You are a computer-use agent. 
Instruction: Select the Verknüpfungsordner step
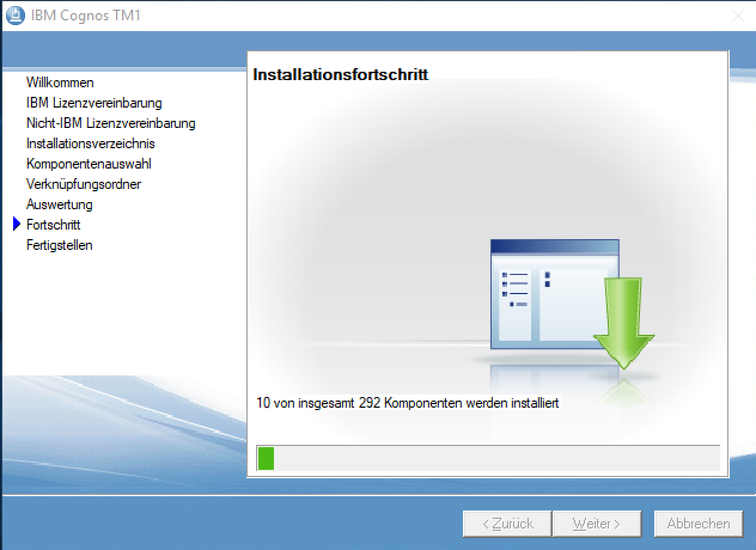pos(84,184)
